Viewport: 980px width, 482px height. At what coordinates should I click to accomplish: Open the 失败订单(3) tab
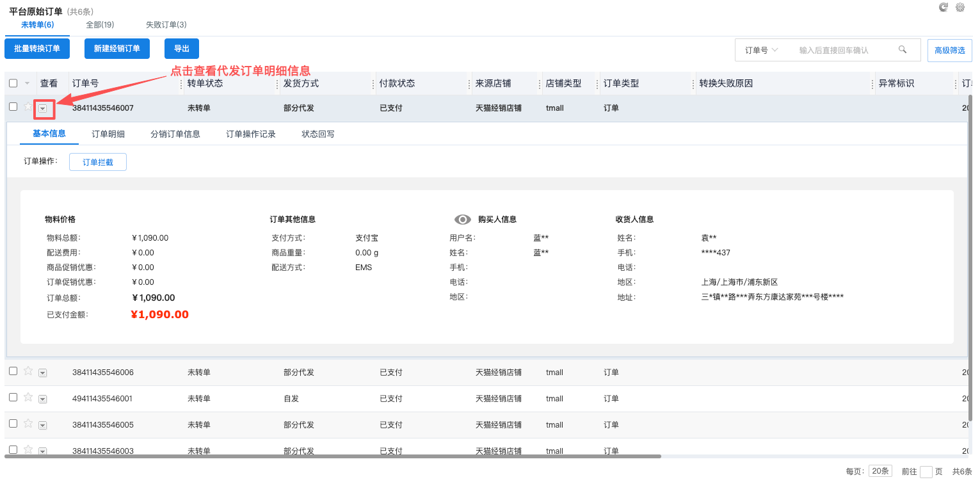coord(166,25)
